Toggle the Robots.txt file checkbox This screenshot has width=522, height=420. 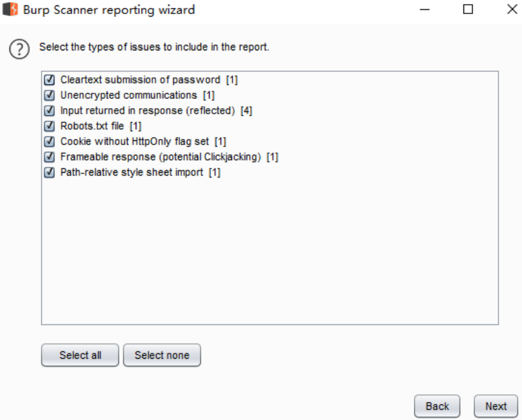(x=49, y=126)
